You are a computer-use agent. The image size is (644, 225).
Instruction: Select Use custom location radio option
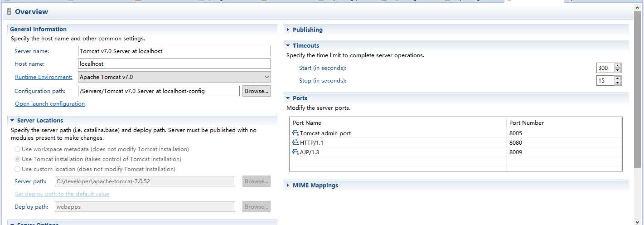pos(17,169)
